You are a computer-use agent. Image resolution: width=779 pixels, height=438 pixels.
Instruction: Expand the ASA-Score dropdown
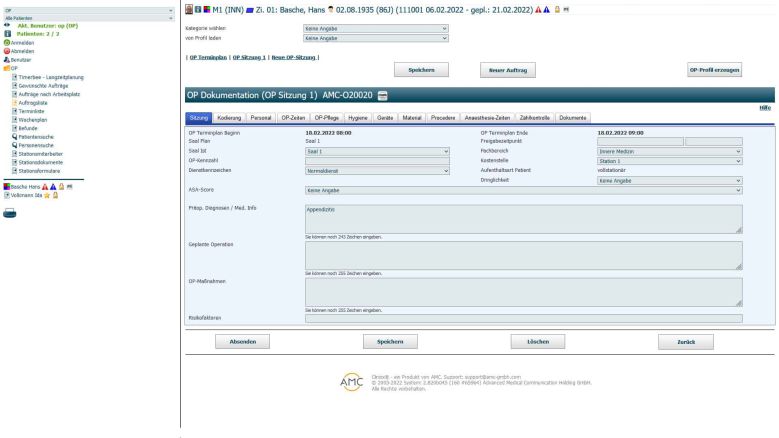tap(522, 189)
